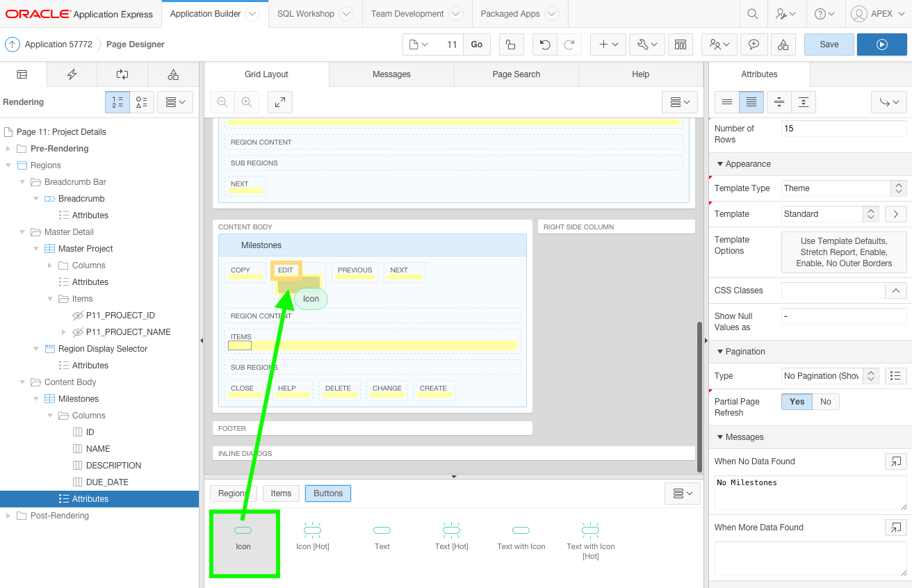Collapse the Pagination attribute section
The height and width of the screenshot is (588, 912).
(x=720, y=352)
